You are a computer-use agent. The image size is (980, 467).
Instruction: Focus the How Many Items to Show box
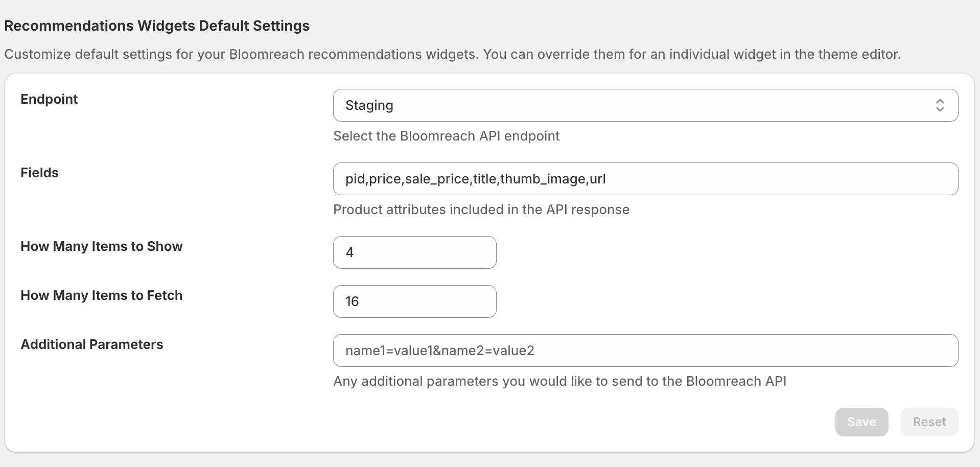click(414, 252)
